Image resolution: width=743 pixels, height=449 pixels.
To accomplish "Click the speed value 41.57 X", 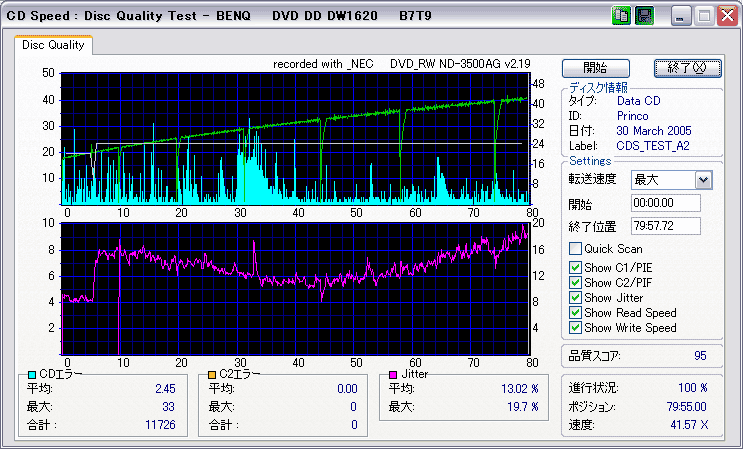I will 689,425.
